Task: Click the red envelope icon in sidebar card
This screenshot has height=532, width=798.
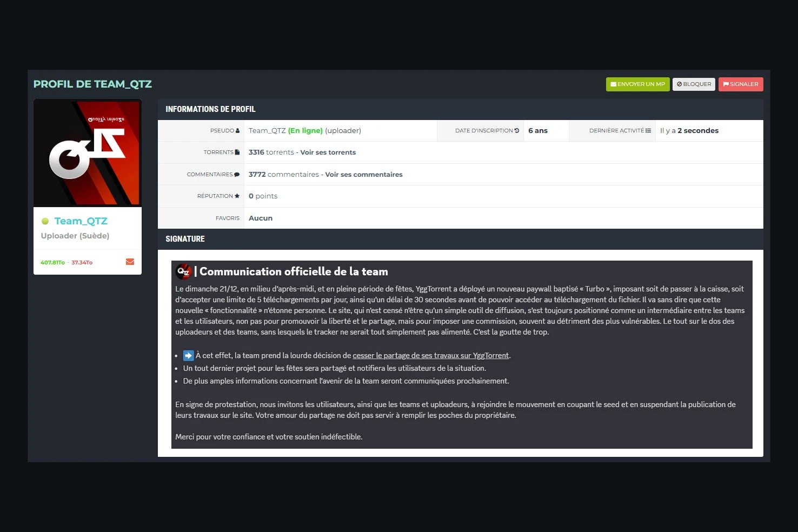Action: click(130, 262)
